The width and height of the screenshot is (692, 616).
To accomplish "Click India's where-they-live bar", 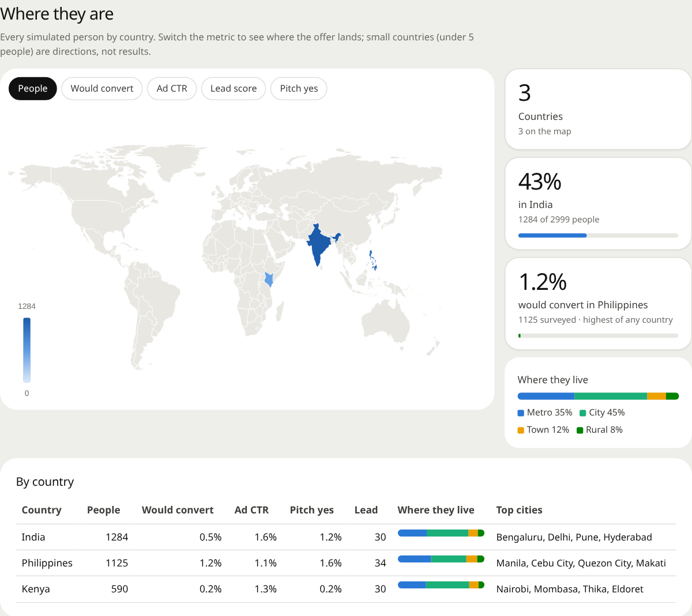I will [x=441, y=533].
